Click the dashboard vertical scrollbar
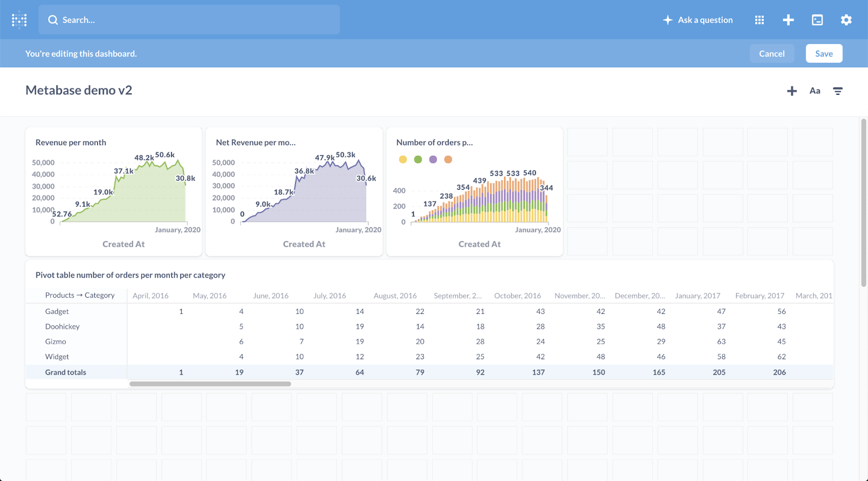Screen dimensions: 868x481 864,203
